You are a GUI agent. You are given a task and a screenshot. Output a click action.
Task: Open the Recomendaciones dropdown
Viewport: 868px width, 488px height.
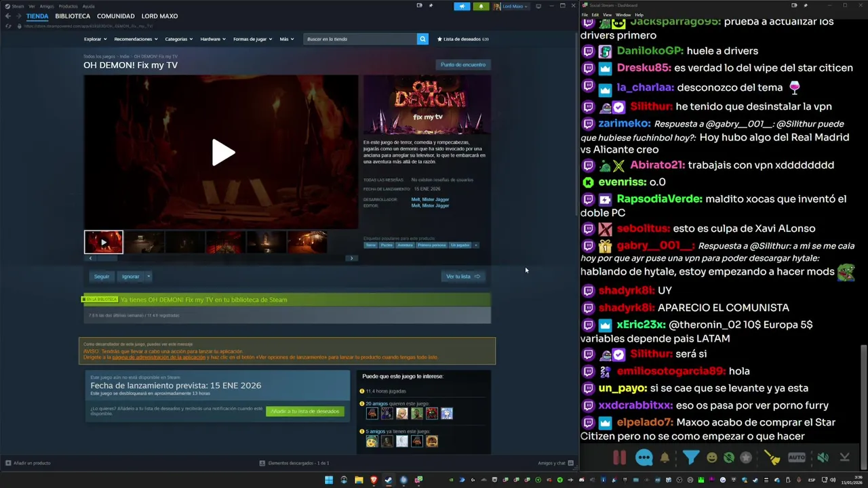click(x=136, y=39)
